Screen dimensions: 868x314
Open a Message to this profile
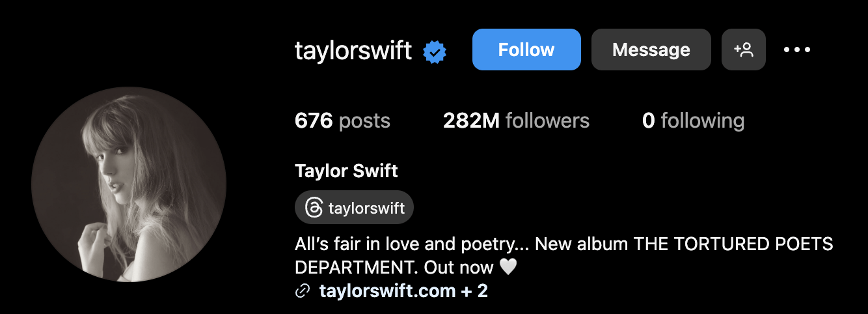pos(651,50)
